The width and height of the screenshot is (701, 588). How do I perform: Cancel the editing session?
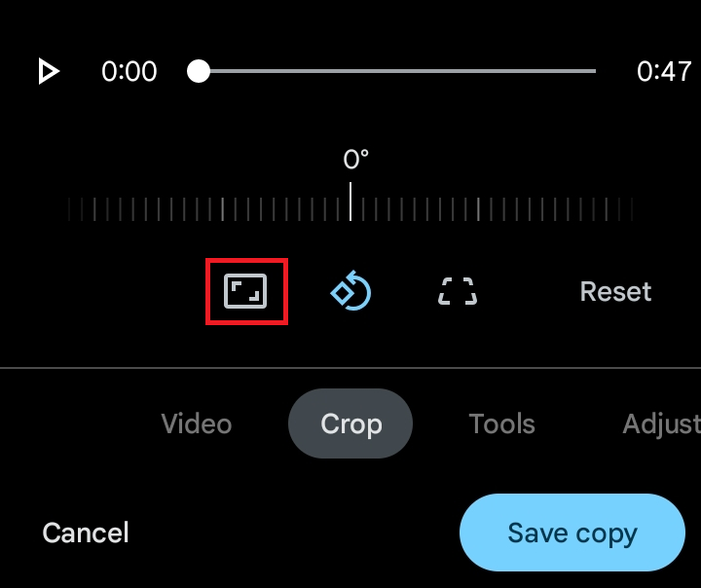click(x=86, y=533)
